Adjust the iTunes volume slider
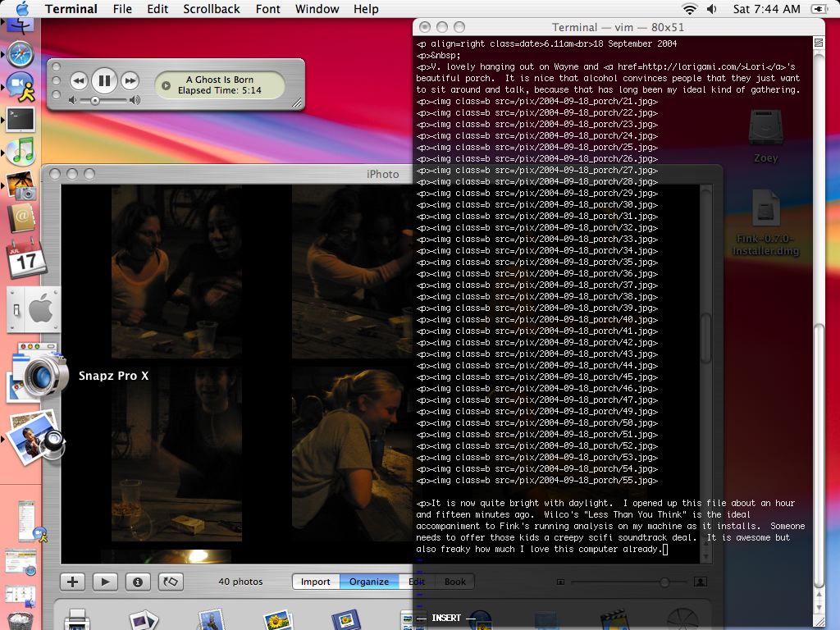 click(96, 100)
